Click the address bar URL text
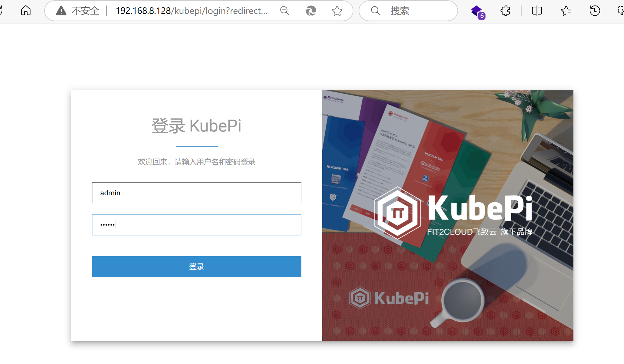 191,11
